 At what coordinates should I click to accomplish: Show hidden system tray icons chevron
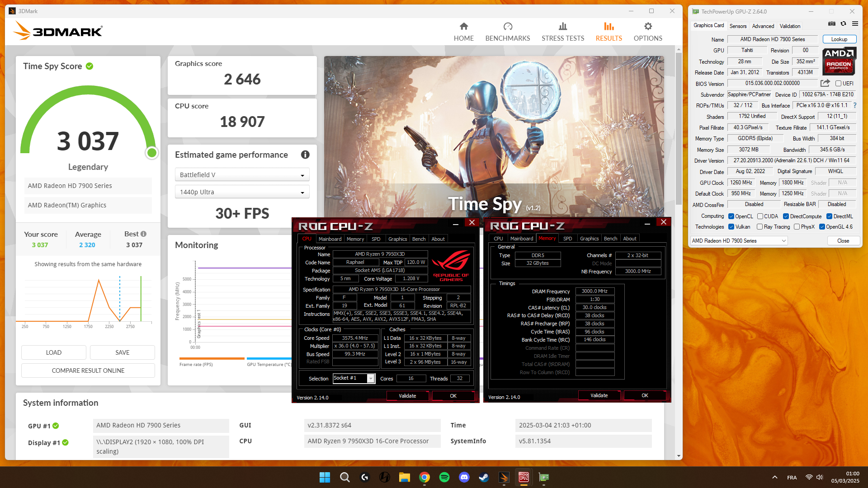(774, 477)
